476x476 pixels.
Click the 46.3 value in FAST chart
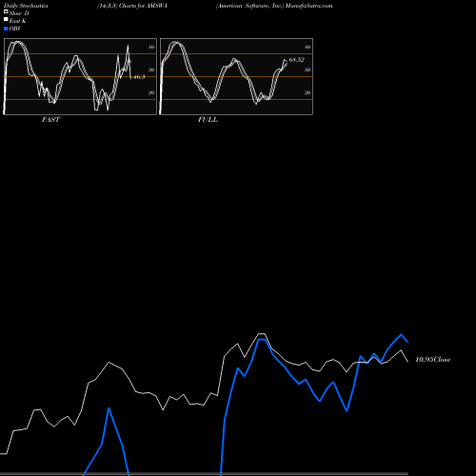point(139,77)
